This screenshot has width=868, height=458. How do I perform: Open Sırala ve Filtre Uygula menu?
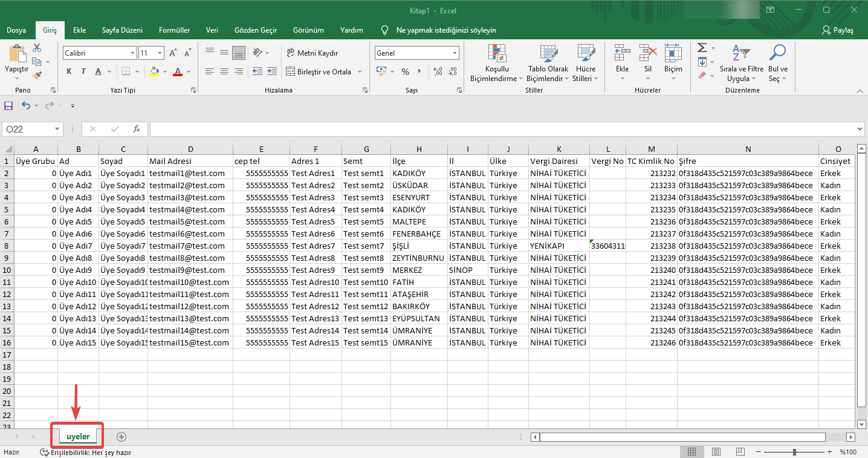741,64
